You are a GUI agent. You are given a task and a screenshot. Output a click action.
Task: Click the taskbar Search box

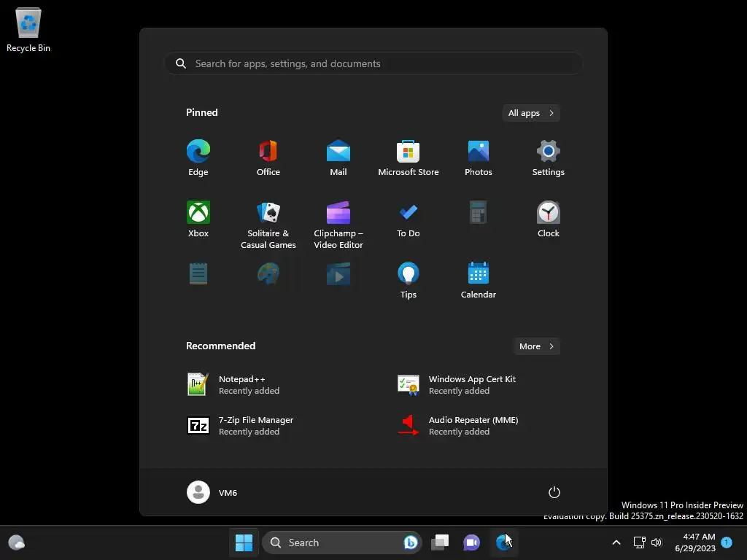342,542
